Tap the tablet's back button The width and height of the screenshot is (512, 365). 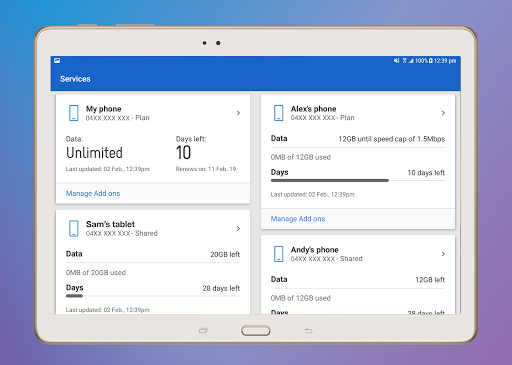[x=309, y=331]
